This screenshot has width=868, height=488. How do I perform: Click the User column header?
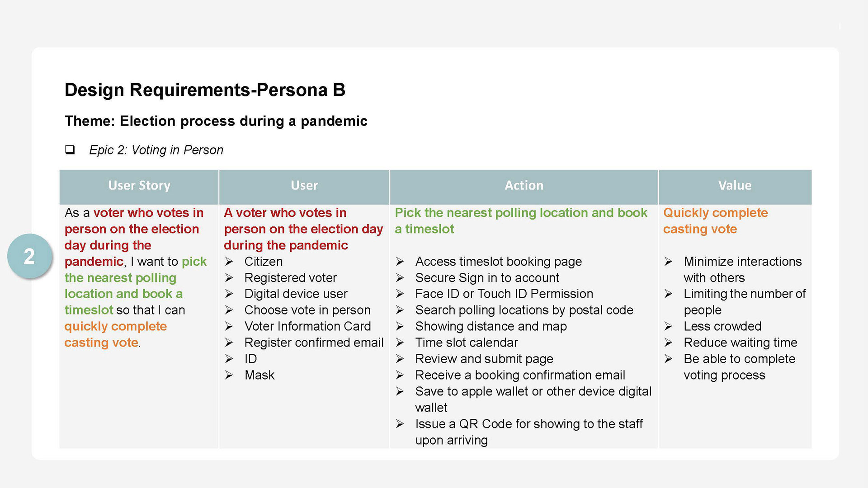coord(304,186)
